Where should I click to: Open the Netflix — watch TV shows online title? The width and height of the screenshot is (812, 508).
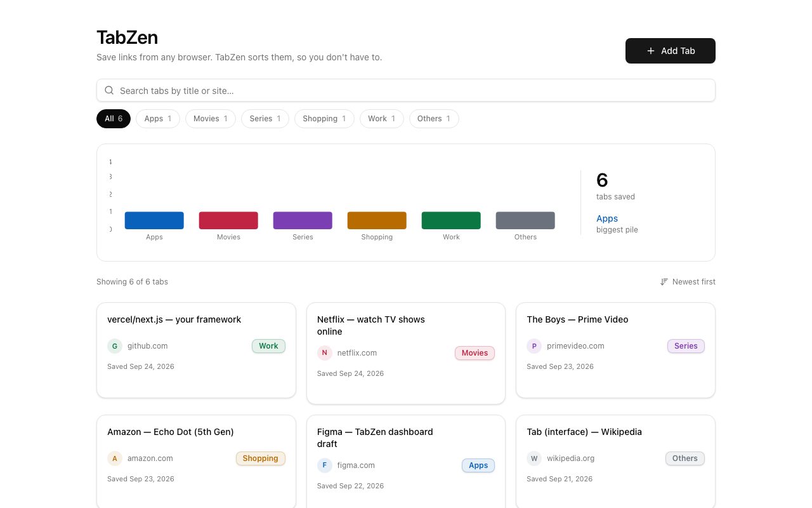tap(371, 325)
